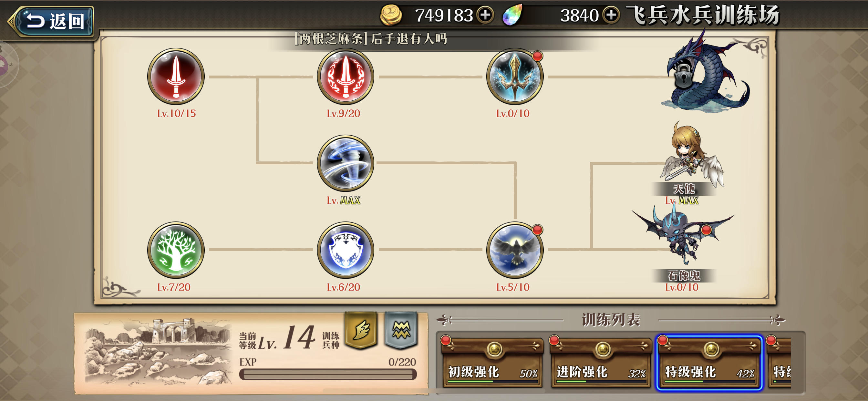Click the EXP progress bar

(328, 375)
